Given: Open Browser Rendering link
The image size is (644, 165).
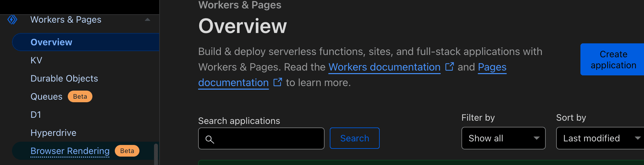Looking at the screenshot, I should point(70,151).
